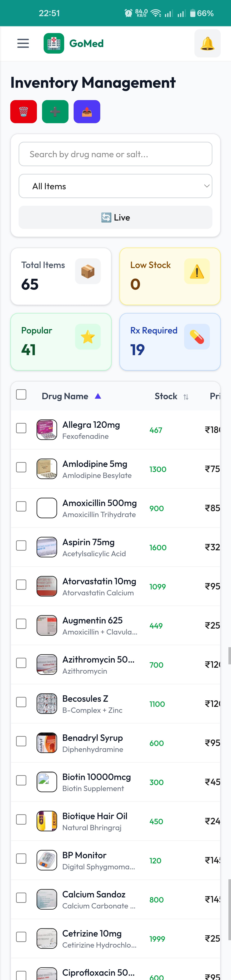Open the Total Items summary card

point(61,276)
